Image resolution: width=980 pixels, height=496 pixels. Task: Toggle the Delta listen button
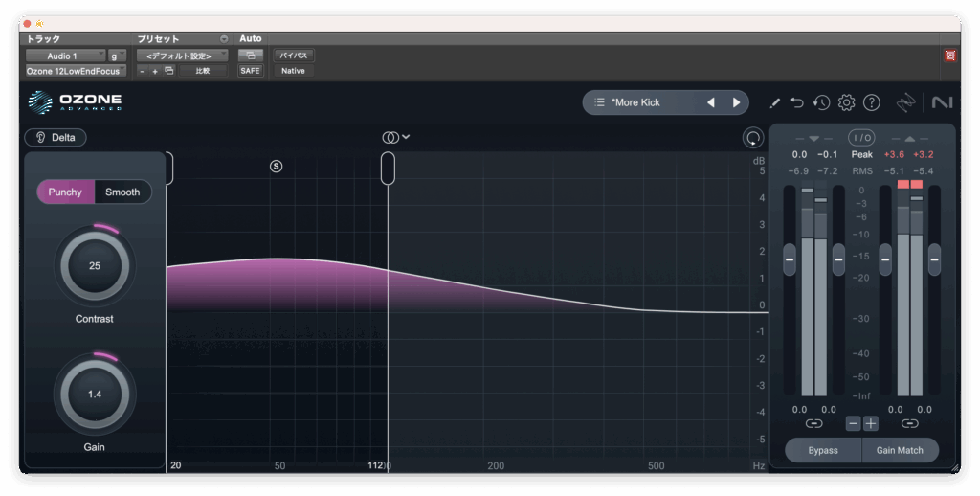(x=56, y=137)
